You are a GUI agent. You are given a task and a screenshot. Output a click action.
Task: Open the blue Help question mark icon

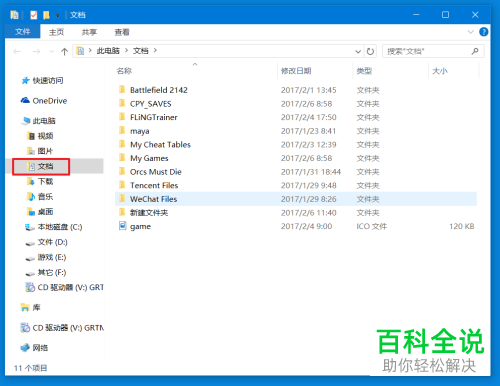point(484,32)
